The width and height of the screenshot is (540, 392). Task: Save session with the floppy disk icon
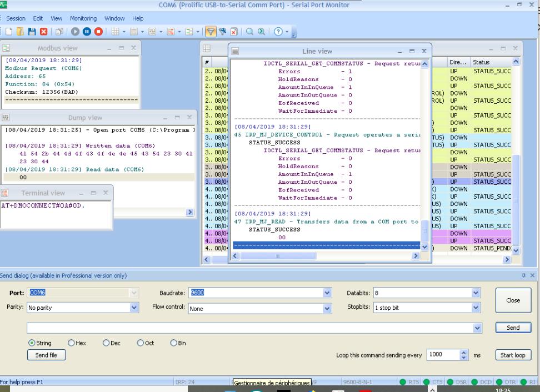[x=32, y=32]
